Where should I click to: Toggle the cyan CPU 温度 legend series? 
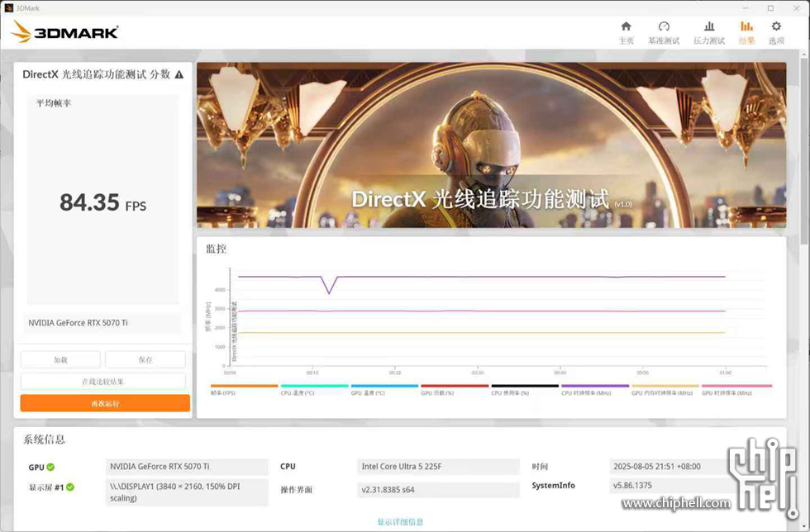[314, 389]
